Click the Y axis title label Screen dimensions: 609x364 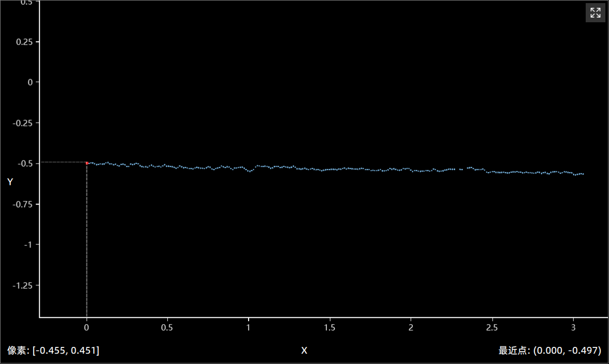pos(10,182)
